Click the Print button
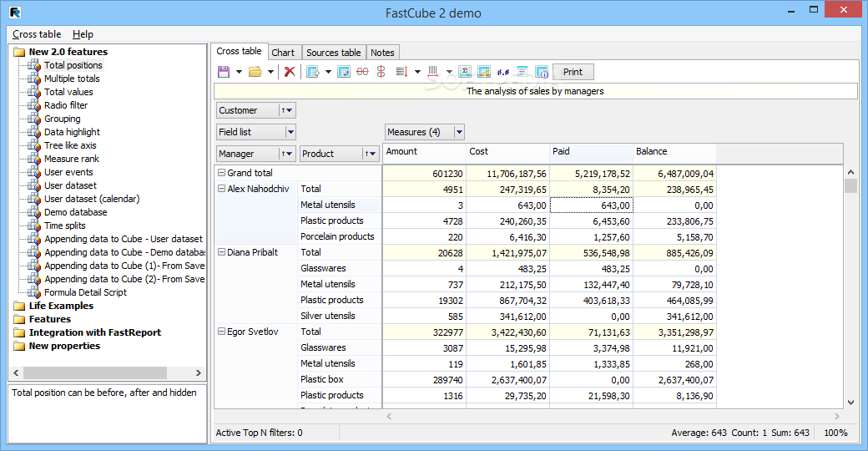The height and width of the screenshot is (451, 868). point(573,72)
